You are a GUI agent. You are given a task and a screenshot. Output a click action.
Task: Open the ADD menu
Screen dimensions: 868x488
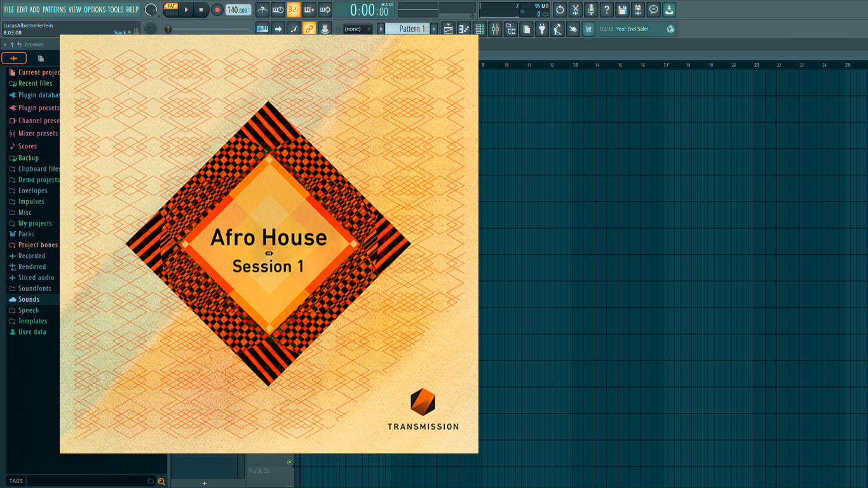[x=35, y=10]
